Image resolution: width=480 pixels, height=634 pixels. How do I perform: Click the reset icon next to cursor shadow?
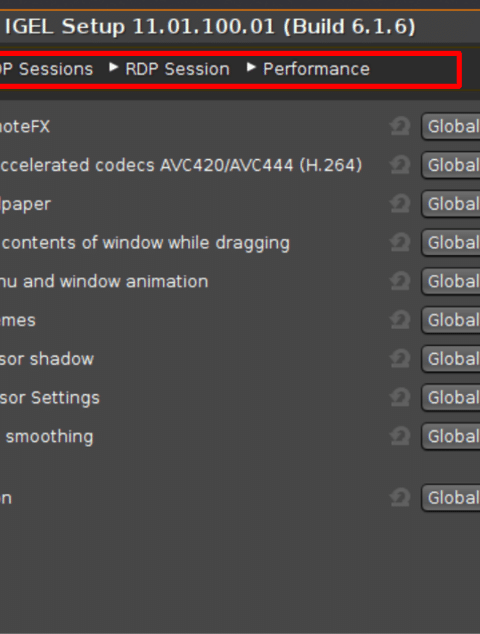point(400,359)
